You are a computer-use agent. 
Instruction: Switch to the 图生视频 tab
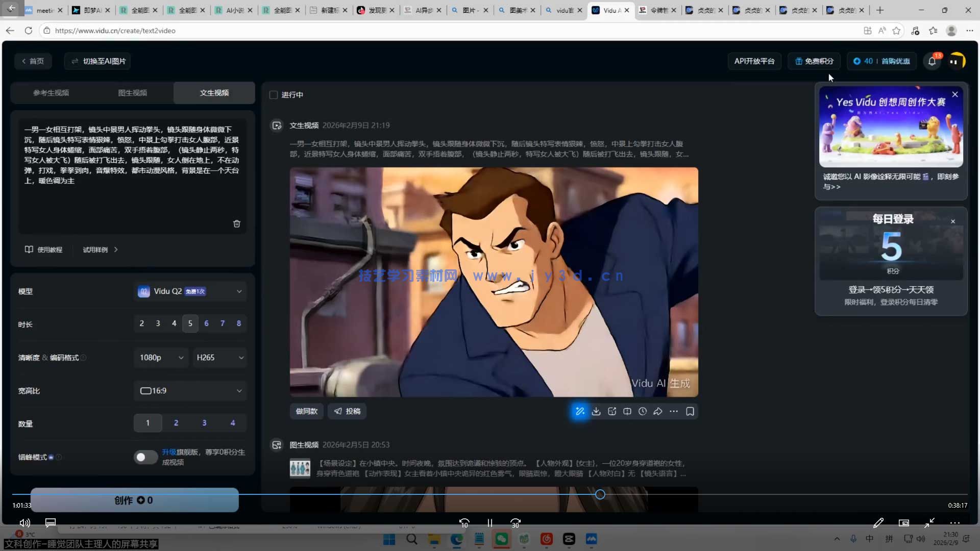133,93
